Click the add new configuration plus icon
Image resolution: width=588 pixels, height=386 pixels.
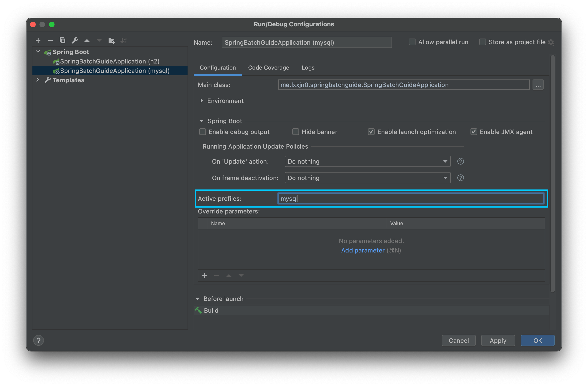38,40
